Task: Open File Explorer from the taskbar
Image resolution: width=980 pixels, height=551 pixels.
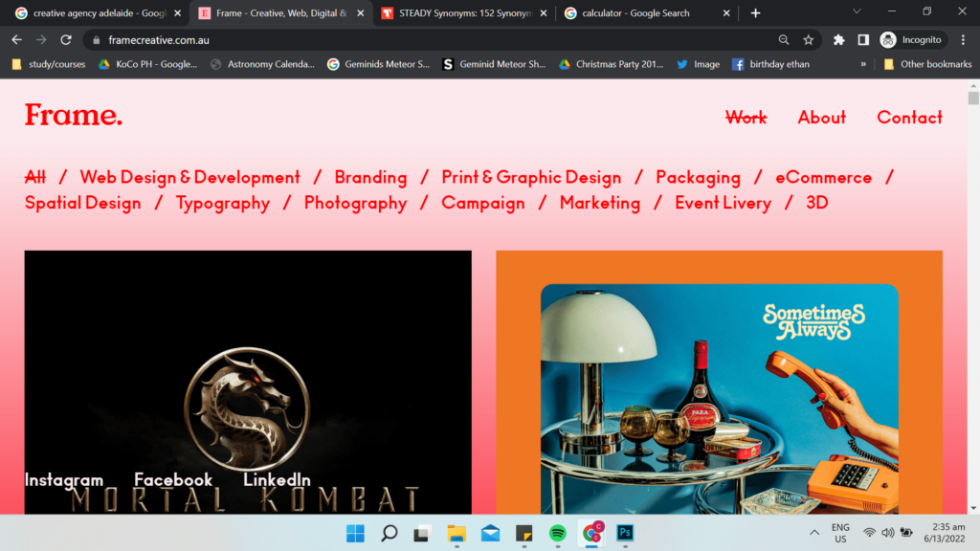Action: [457, 533]
